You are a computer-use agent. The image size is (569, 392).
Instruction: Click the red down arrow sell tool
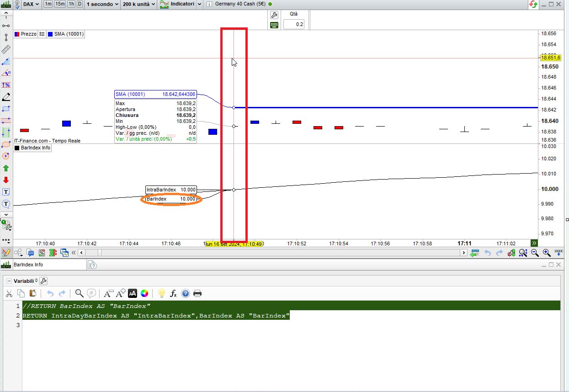coord(6,180)
